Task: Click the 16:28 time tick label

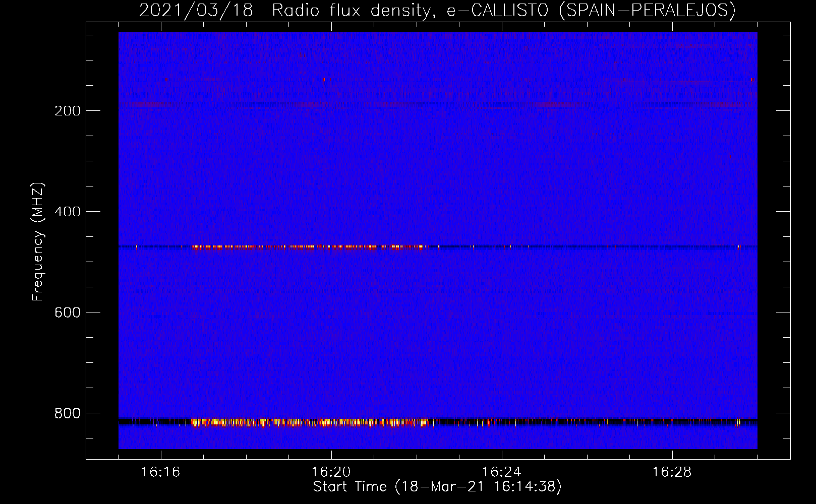Action: click(672, 472)
